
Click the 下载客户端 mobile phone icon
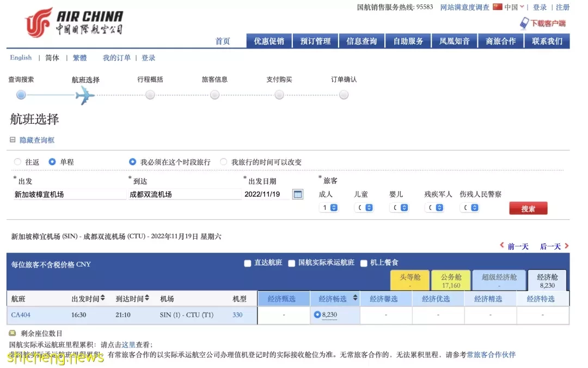point(524,23)
